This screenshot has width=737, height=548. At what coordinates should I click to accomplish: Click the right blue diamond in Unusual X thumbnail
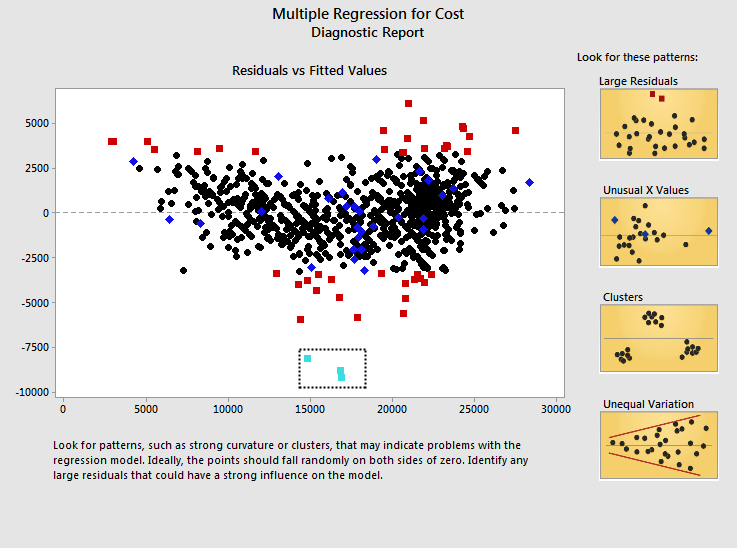[709, 231]
